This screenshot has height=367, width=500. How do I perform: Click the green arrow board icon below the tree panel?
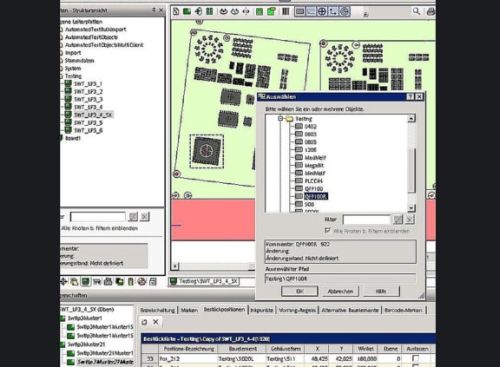(x=119, y=282)
